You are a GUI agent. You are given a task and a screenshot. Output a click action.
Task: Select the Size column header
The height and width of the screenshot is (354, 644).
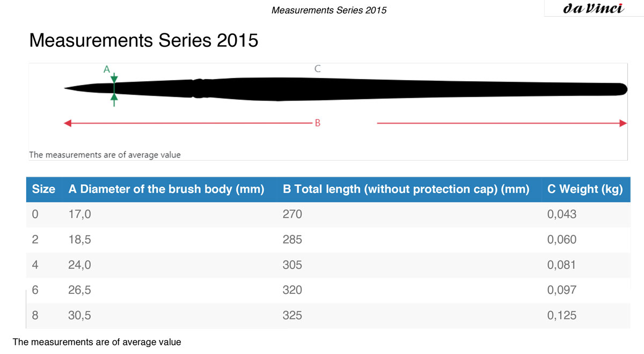click(43, 189)
